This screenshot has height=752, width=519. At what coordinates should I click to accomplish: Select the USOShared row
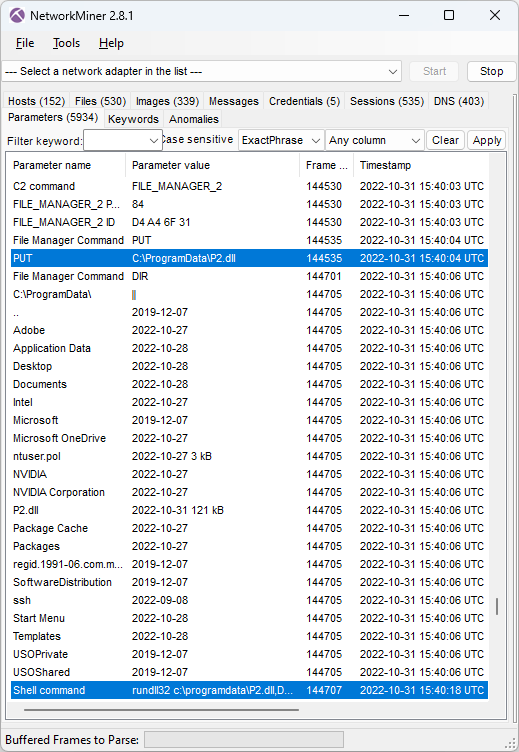pyautogui.click(x=249, y=672)
